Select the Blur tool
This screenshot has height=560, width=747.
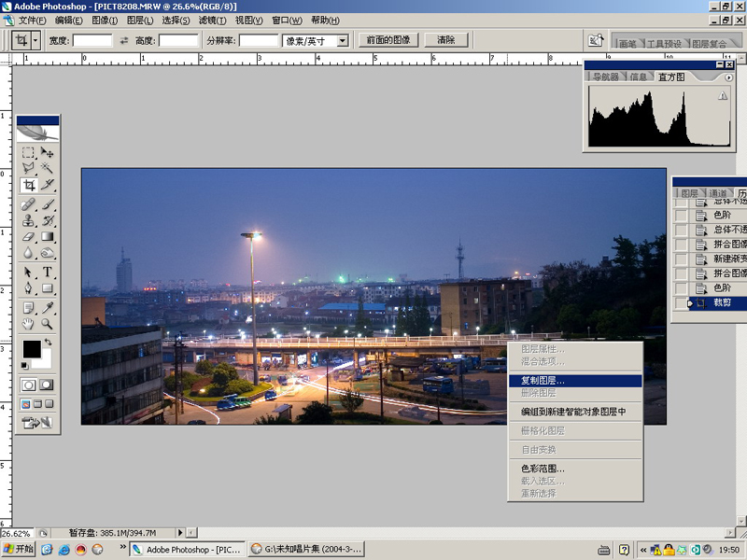click(x=28, y=253)
